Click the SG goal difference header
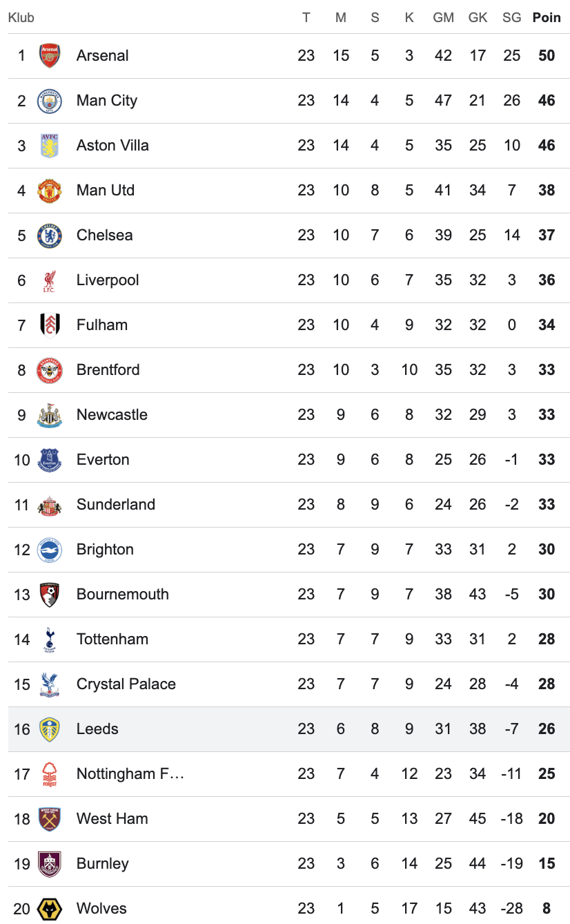 pos(511,18)
